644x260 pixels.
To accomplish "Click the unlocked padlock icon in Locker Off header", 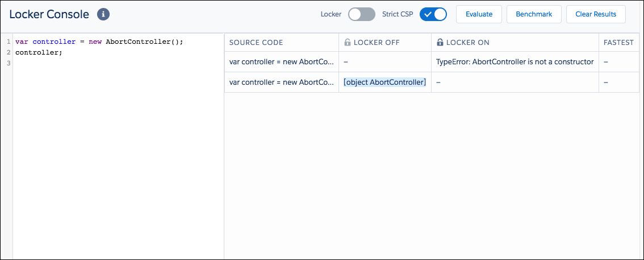I will pyautogui.click(x=347, y=42).
